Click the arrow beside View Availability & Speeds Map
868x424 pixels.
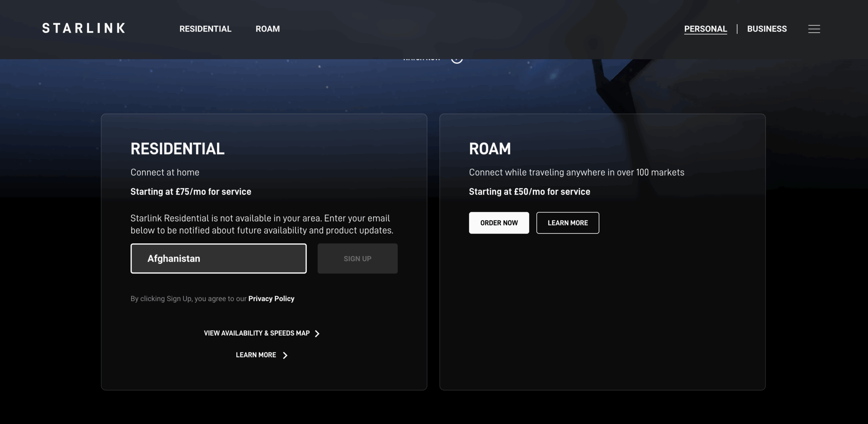(317, 334)
